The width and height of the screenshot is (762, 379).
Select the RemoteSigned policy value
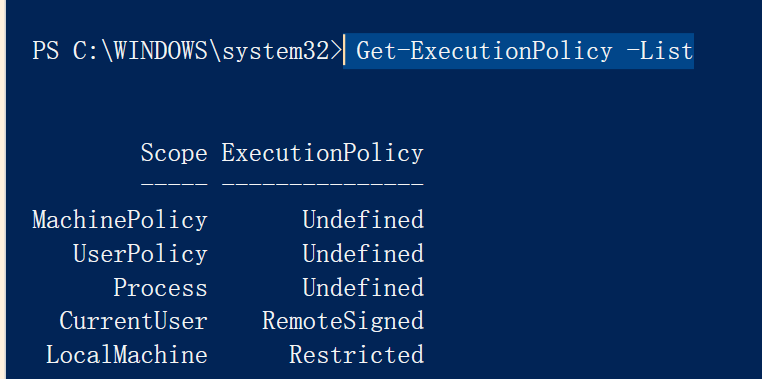coord(343,321)
